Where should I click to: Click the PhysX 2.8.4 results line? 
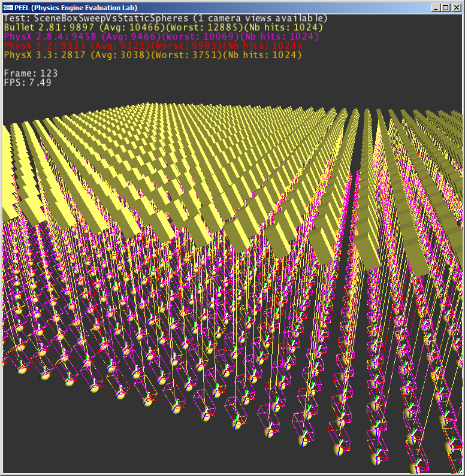[162, 37]
